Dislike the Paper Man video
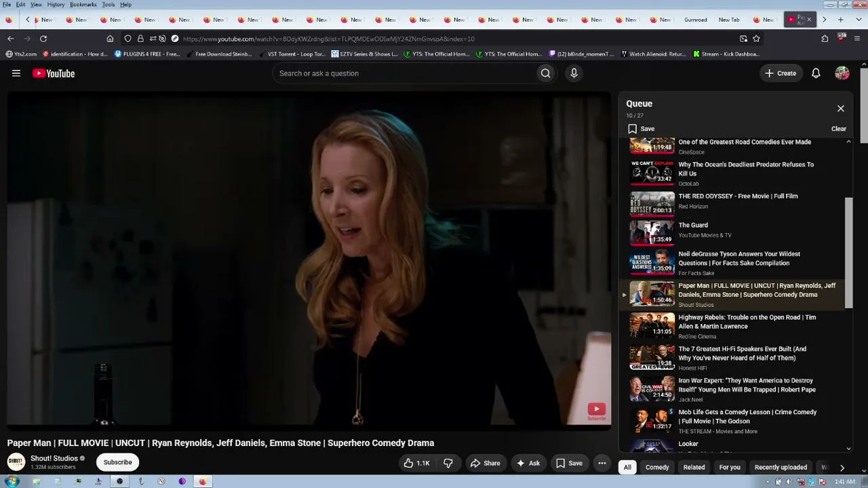 point(448,463)
